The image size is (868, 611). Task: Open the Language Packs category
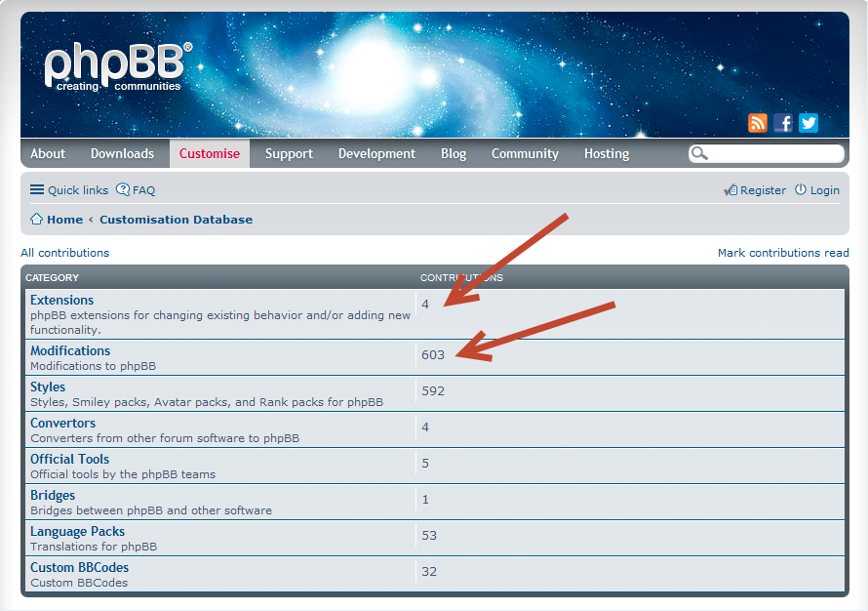tap(77, 531)
